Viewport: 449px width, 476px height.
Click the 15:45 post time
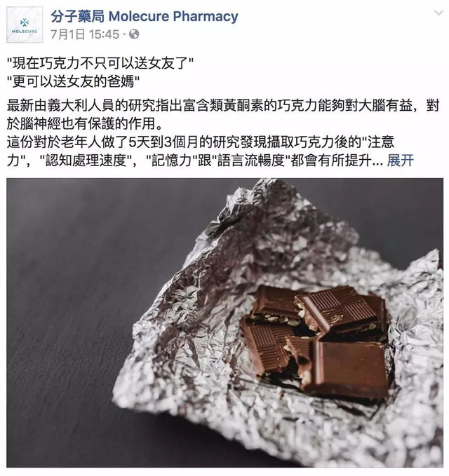[x=105, y=34]
